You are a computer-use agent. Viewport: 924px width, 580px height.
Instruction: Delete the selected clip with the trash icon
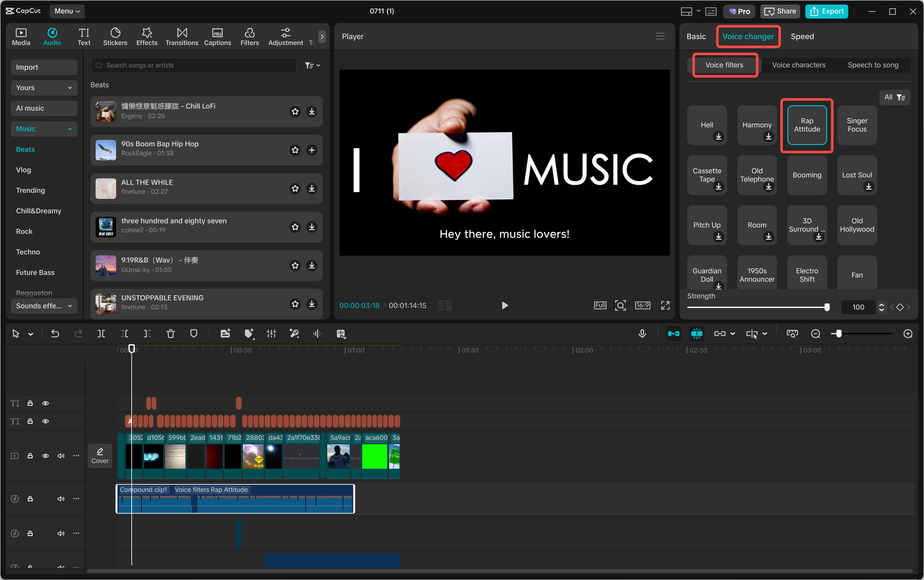[171, 334]
